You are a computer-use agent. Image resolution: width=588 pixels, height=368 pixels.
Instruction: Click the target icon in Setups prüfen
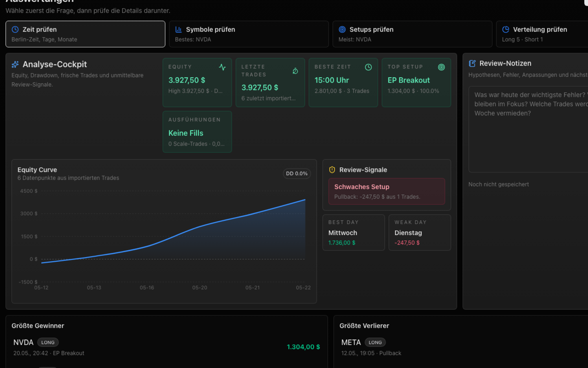point(342,29)
